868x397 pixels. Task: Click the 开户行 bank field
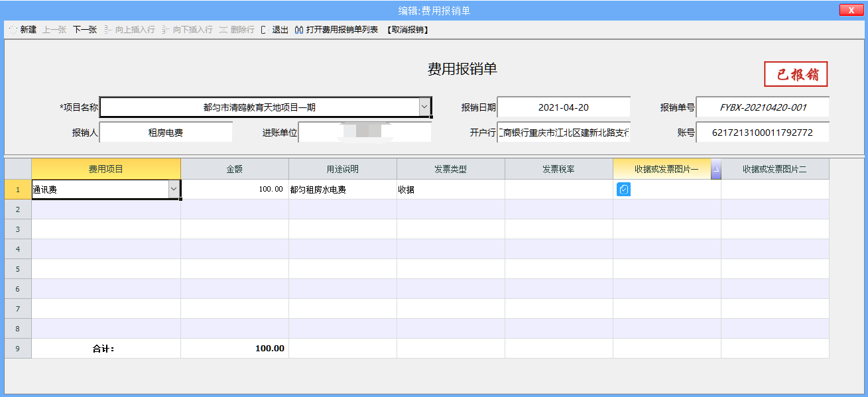tap(564, 132)
